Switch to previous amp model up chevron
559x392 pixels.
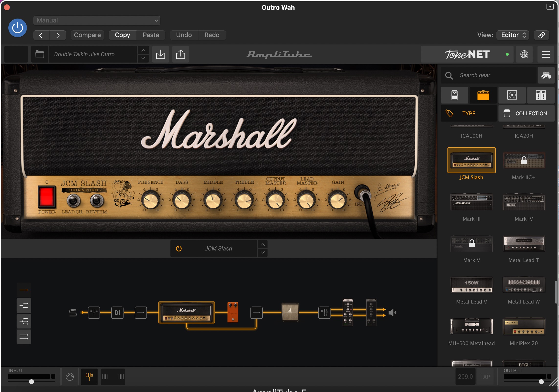[262, 245]
